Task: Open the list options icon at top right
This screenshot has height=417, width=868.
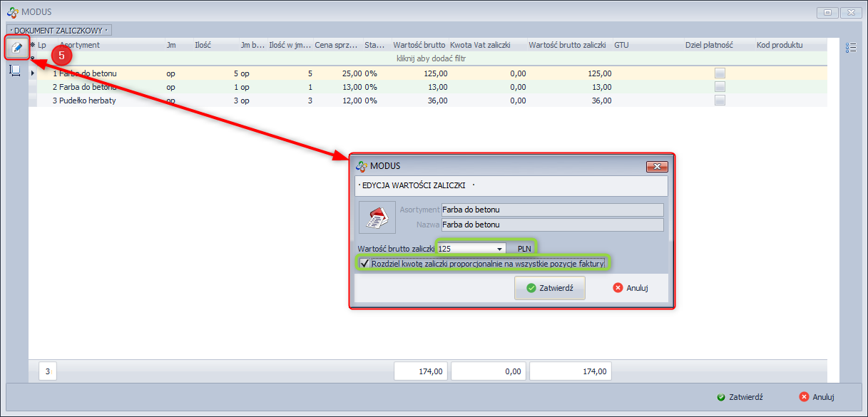Action: (850, 48)
